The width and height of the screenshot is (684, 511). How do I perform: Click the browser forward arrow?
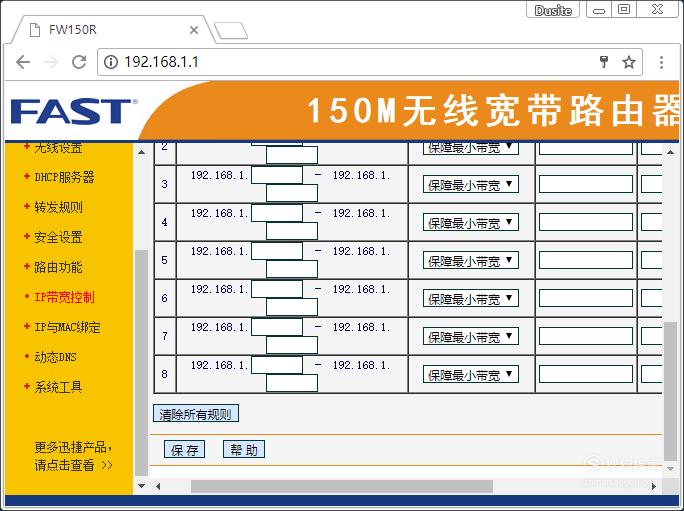click(x=51, y=62)
